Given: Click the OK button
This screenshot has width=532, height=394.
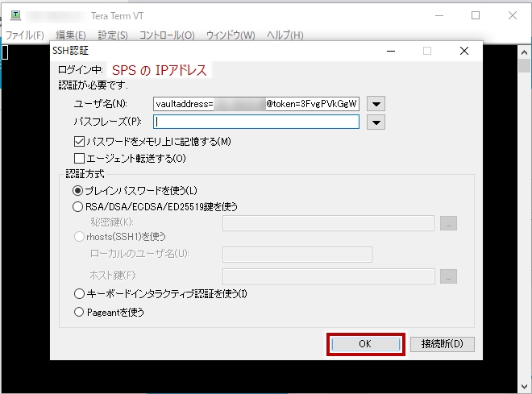Looking at the screenshot, I should point(366,344).
